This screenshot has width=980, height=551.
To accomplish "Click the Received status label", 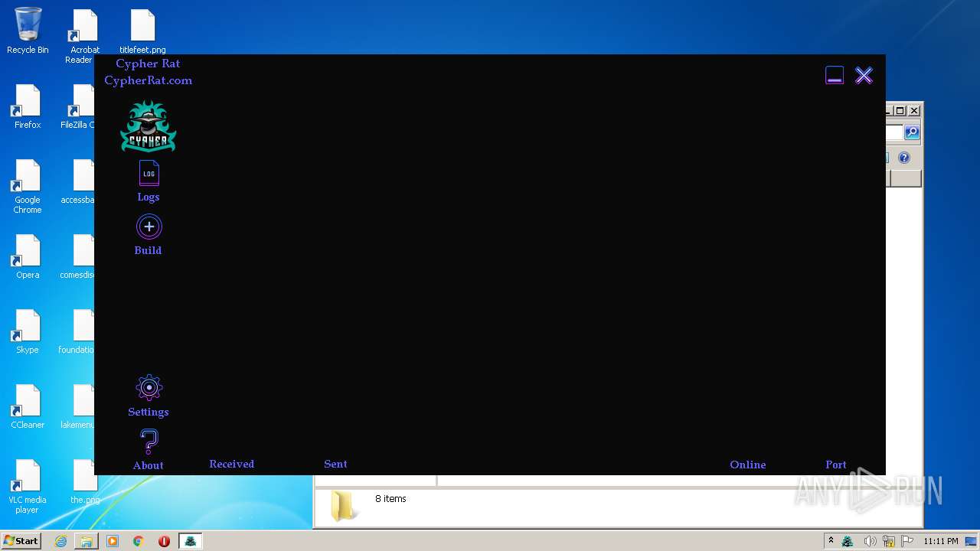I will point(231,464).
